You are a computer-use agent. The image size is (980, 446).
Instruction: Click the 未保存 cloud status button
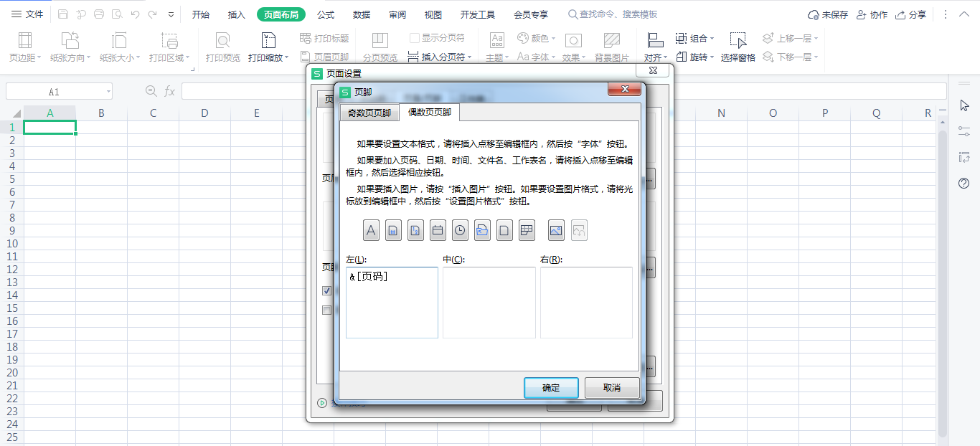(828, 14)
